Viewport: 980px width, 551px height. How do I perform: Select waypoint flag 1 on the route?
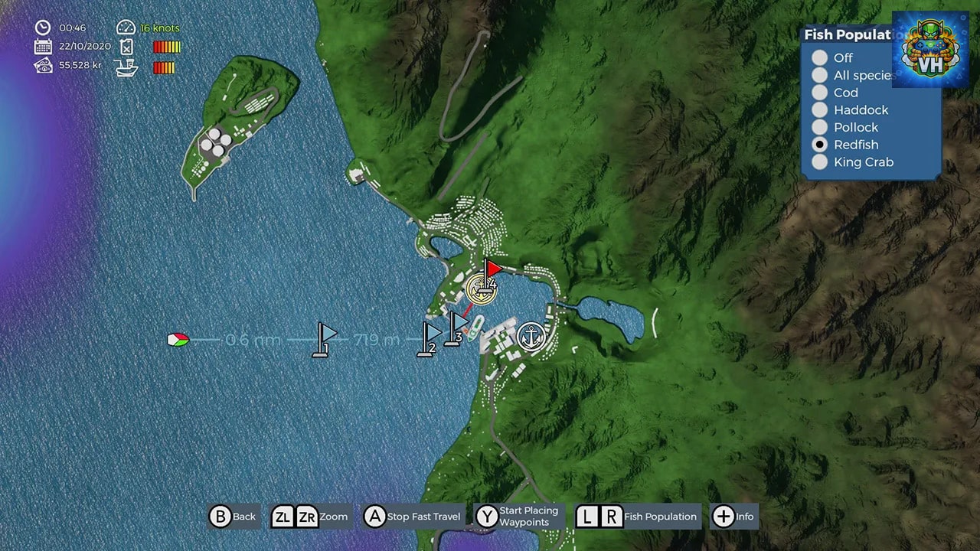click(x=325, y=340)
